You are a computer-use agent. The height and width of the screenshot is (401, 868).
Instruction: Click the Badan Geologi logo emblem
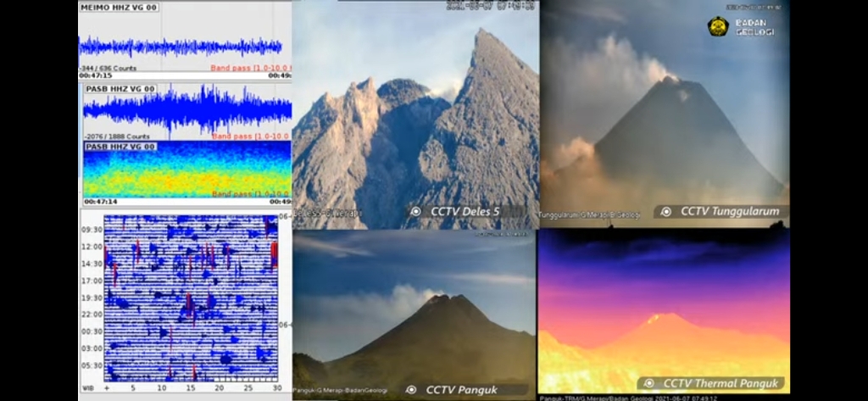coord(718,26)
